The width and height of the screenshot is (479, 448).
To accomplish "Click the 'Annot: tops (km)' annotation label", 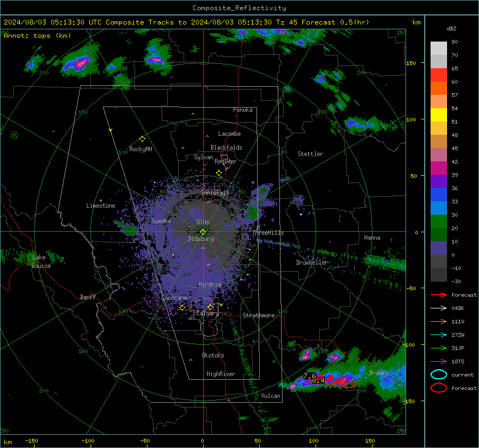I will (x=37, y=36).
